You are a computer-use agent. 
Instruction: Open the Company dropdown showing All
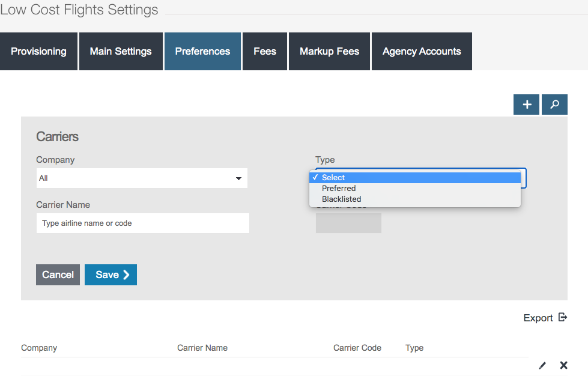click(x=142, y=178)
